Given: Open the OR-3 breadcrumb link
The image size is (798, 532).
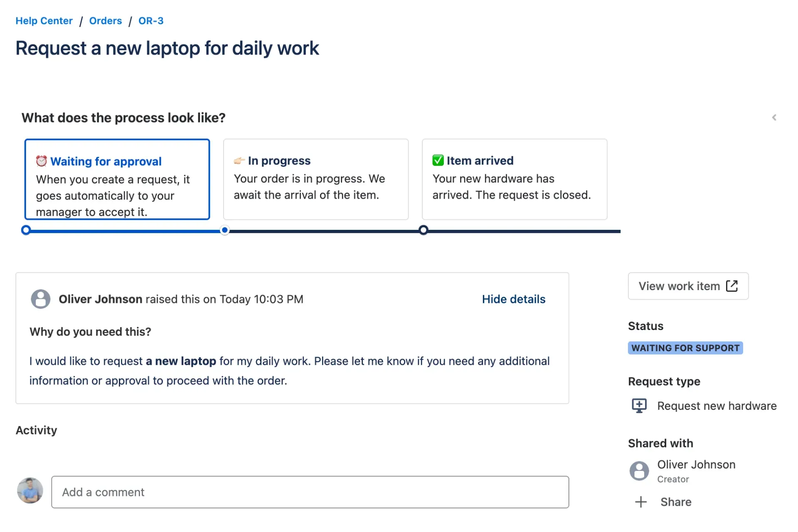Looking at the screenshot, I should coord(151,21).
